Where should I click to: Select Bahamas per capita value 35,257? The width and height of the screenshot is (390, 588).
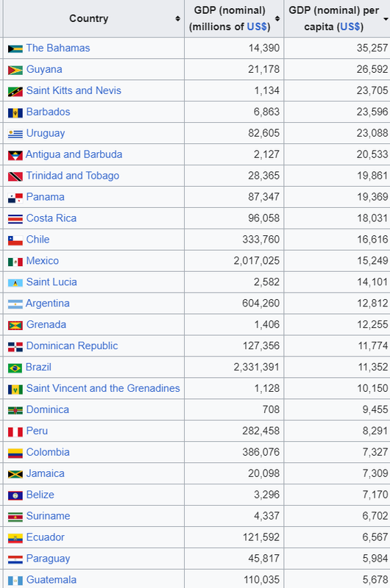tap(372, 48)
